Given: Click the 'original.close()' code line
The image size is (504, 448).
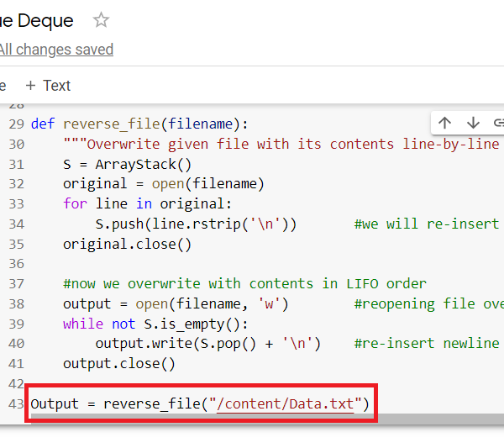Looking at the screenshot, I should click(127, 245).
